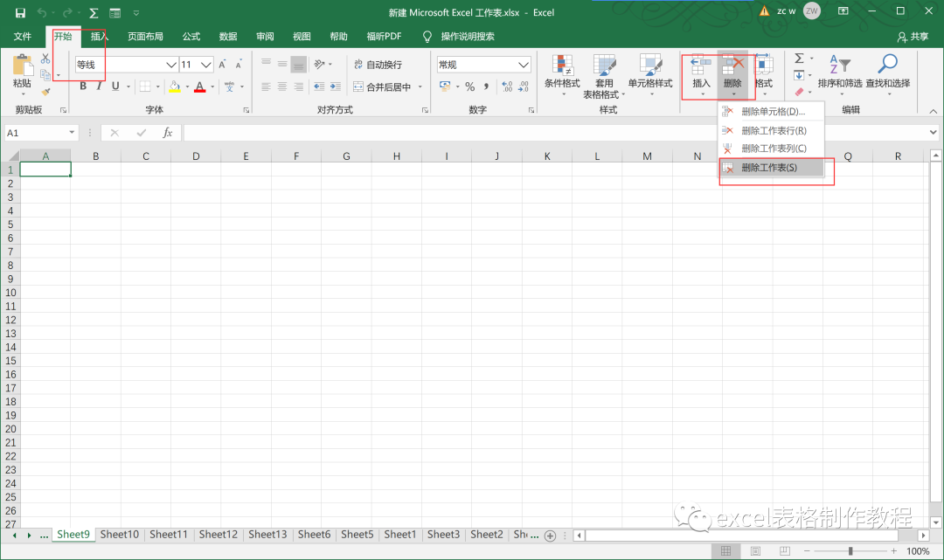Open the 文件 file tab
This screenshot has height=560, width=944.
(x=23, y=37)
